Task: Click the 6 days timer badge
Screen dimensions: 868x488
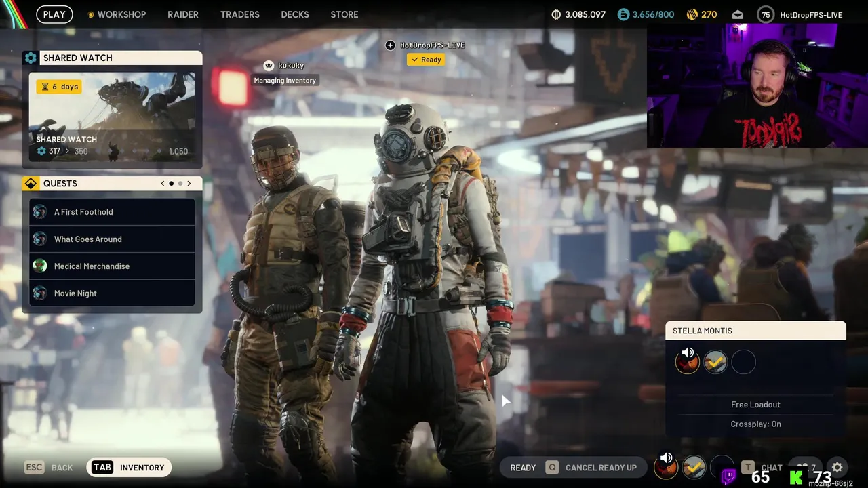Action: pyautogui.click(x=59, y=87)
